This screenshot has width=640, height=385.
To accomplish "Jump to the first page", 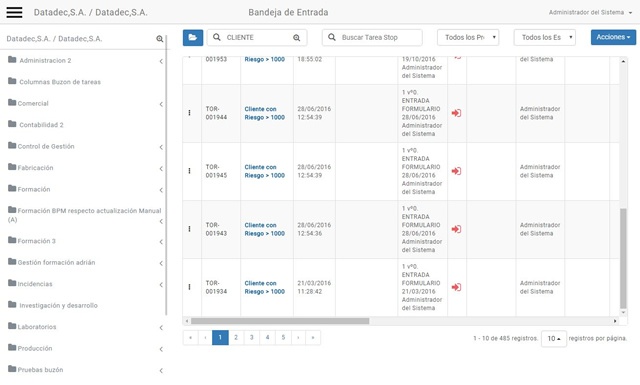I will point(190,337).
